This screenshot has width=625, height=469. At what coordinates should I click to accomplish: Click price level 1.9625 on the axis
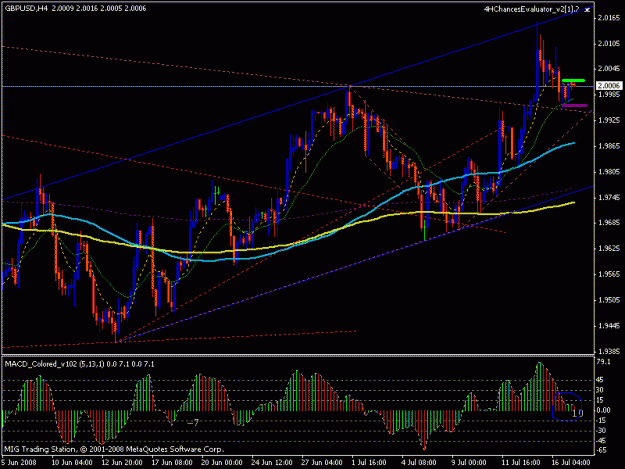609,248
